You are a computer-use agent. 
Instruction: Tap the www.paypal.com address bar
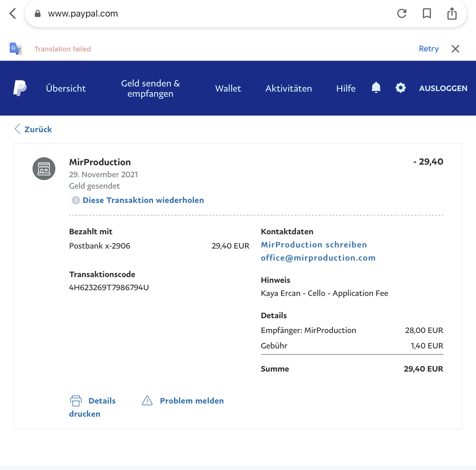(x=200, y=13)
